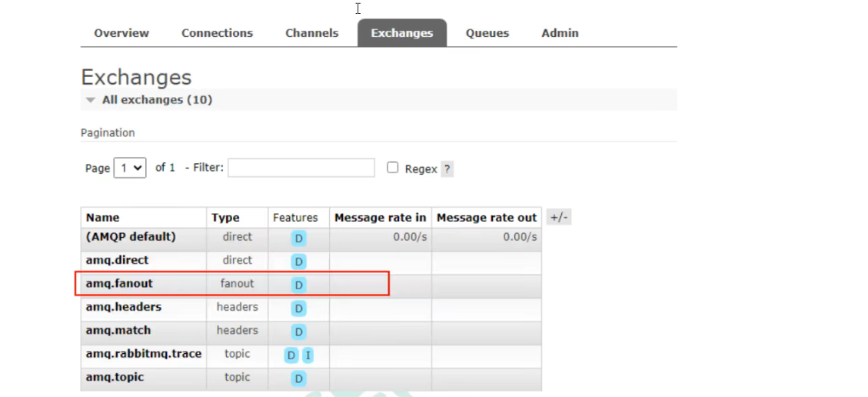This screenshot has width=868, height=397.
Task: Open the amq.fanout exchange
Action: click(x=119, y=283)
